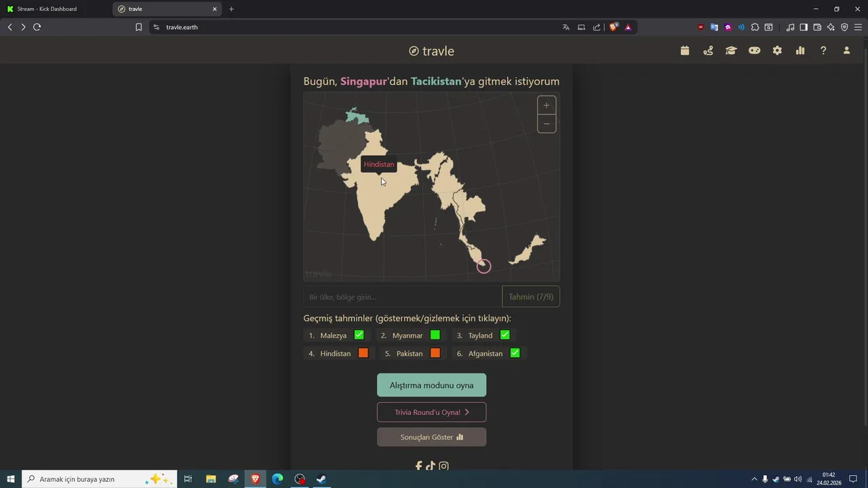Open File Explorer from the taskbar
The image size is (868, 488).
coord(211,479)
